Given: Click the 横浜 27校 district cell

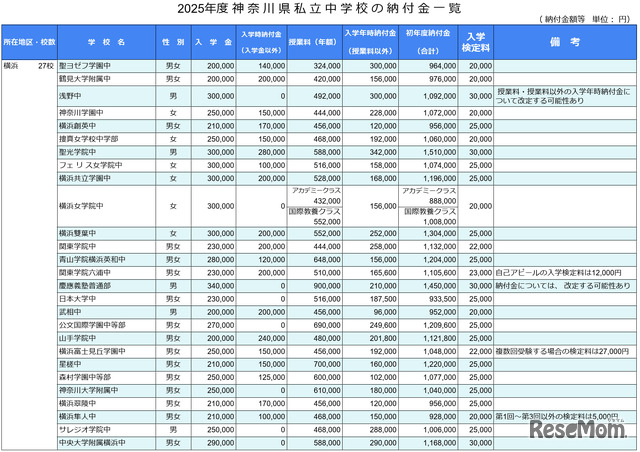Looking at the screenshot, I should click(x=29, y=66).
